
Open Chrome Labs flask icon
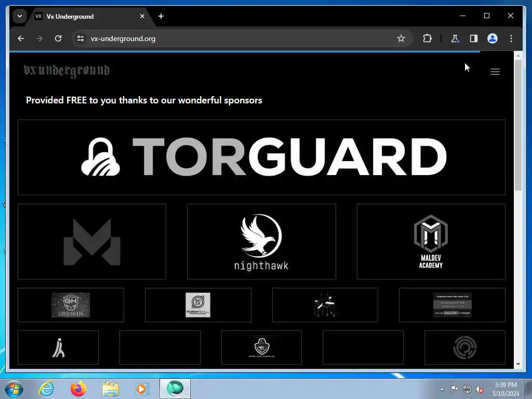tap(455, 38)
